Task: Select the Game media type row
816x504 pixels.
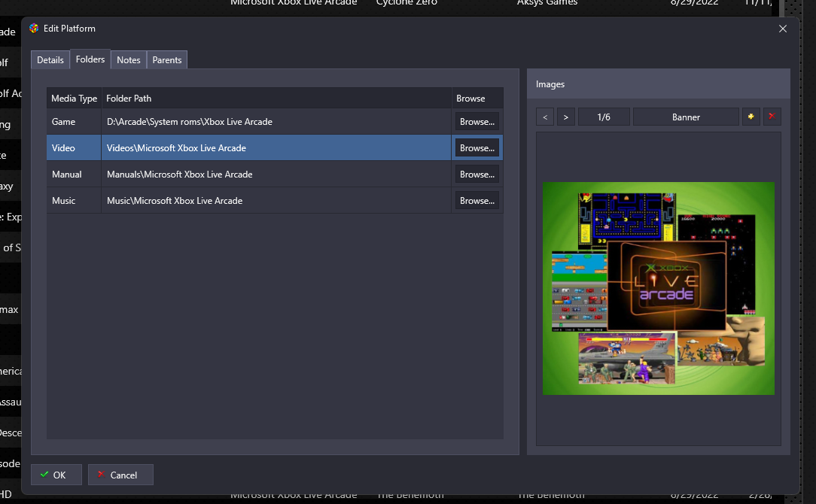Action: click(x=275, y=122)
